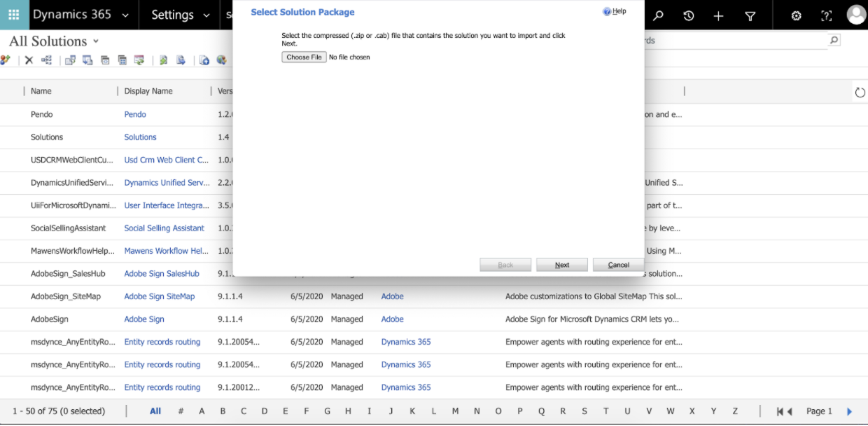This screenshot has height=426, width=868.
Task: Open the Adobe Sign SiteMap link
Action: [x=160, y=296]
